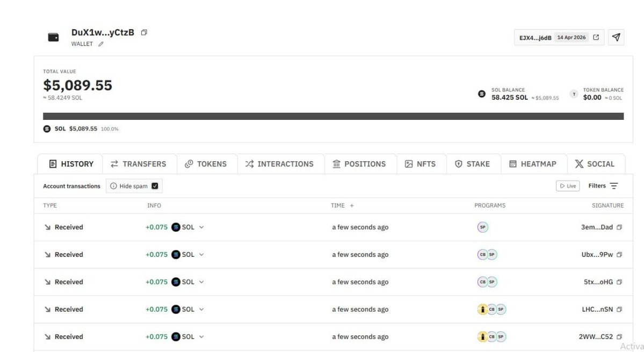
Task: Click the SOL balance coin icon
Action: [482, 94]
